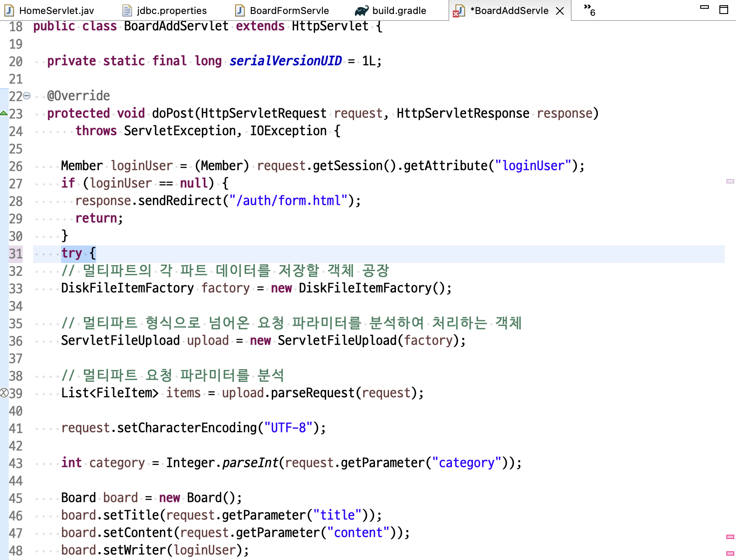Click the "category" string literal
This screenshot has width=736, height=560.
pyautogui.click(x=467, y=463)
